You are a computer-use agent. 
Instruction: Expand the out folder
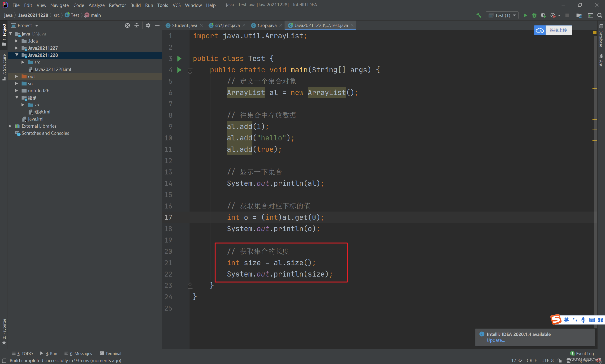point(17,76)
